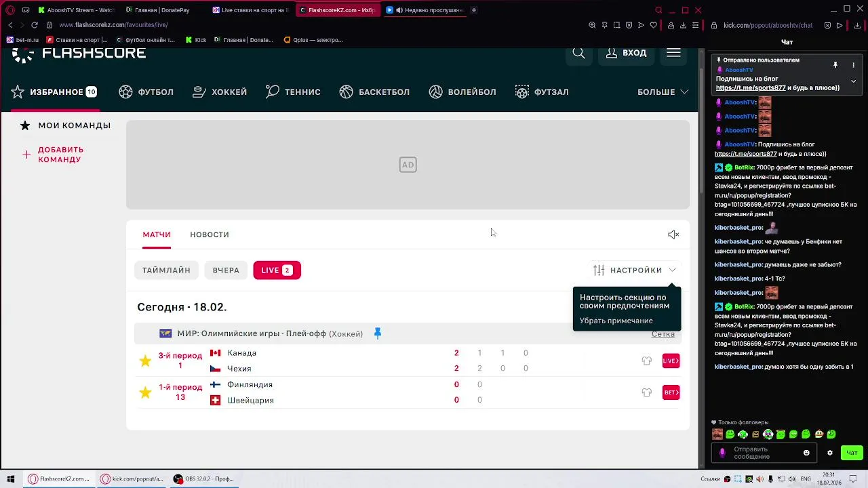The image size is (868, 488).
Task: Click the Opera menu logo
Action: [10, 10]
